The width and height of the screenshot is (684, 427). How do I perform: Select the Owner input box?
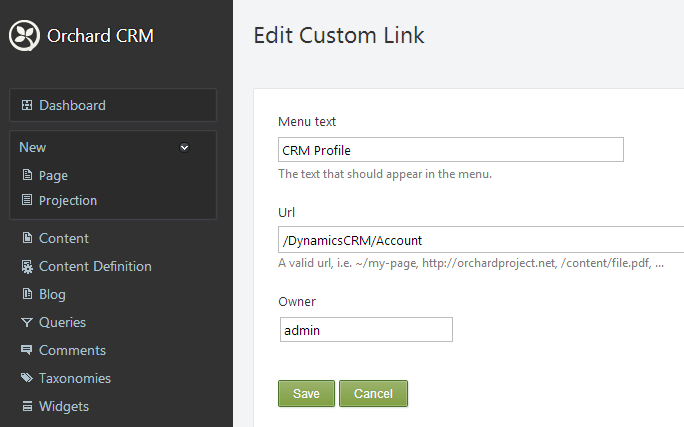(366, 330)
